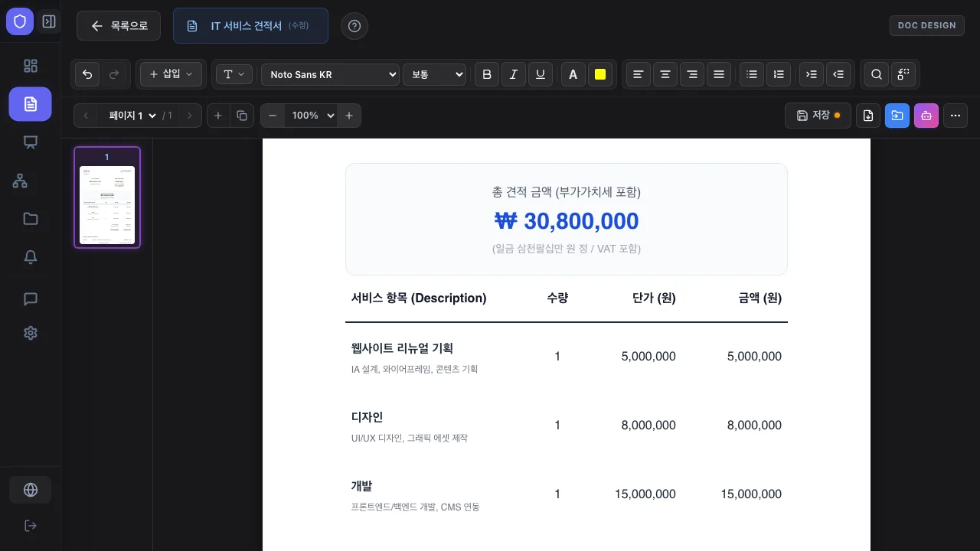Screen dimensions: 980x551
Task: Increase text indentation
Action: coord(811,74)
